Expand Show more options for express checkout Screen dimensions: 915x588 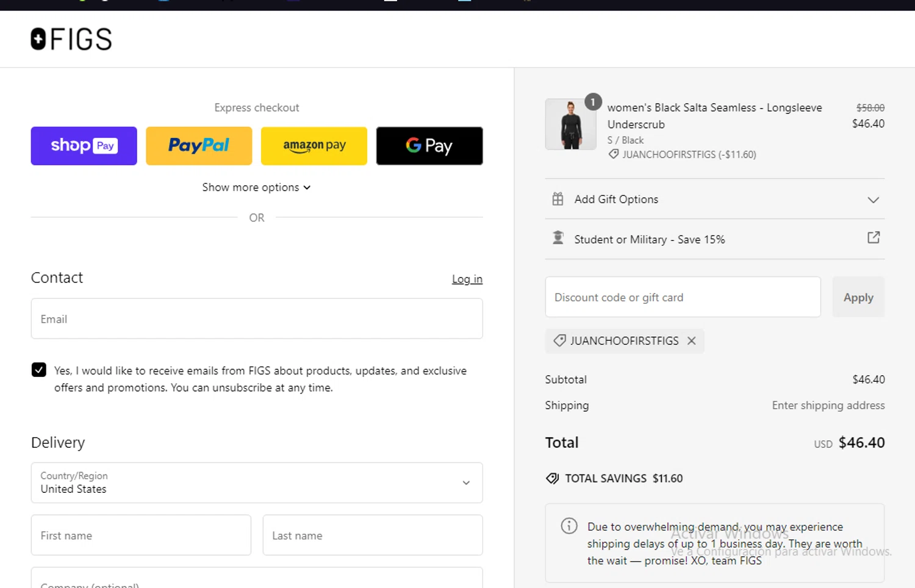pyautogui.click(x=256, y=187)
